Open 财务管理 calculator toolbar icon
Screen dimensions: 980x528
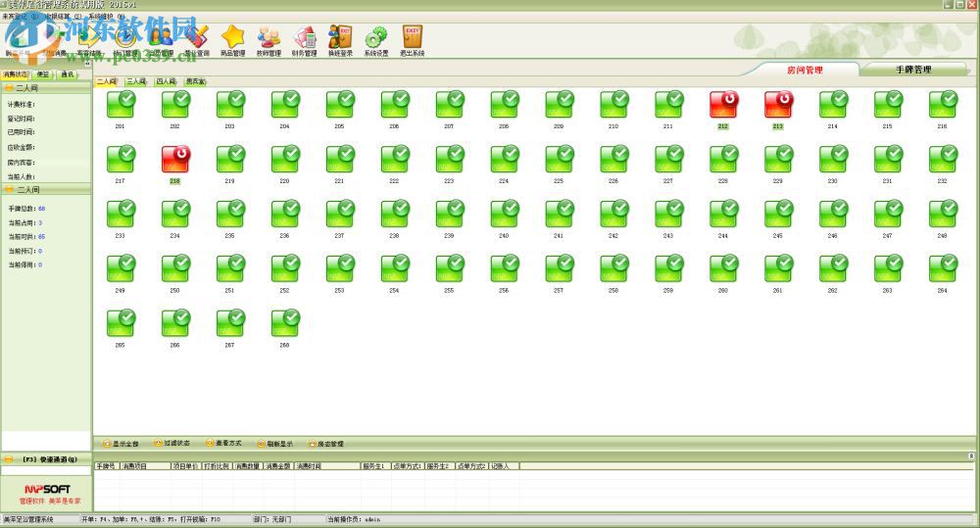point(305,40)
